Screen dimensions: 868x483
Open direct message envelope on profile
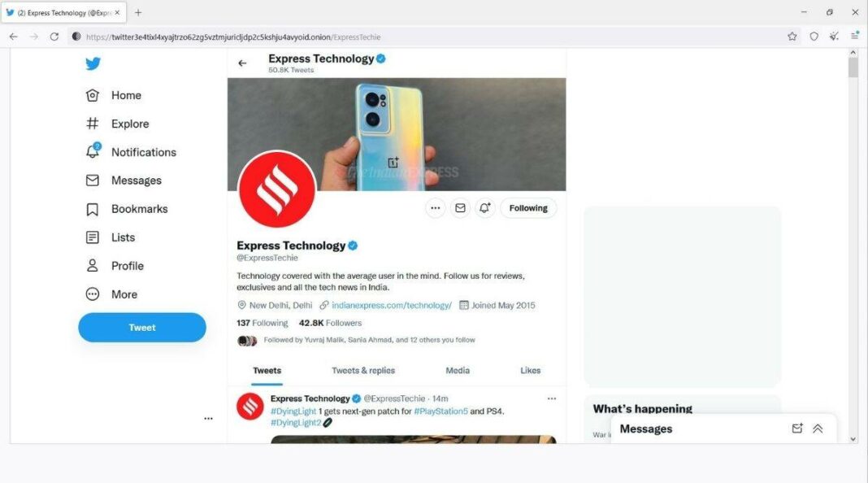460,208
